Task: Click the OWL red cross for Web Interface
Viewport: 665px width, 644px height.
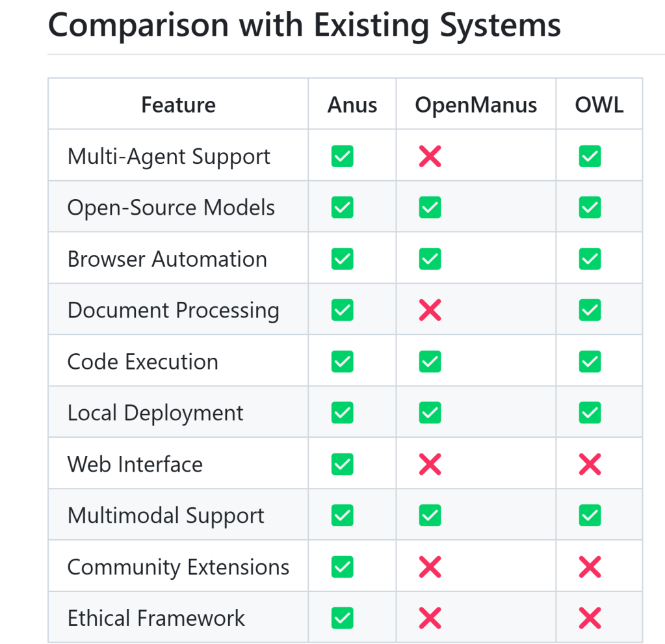Action: (590, 465)
